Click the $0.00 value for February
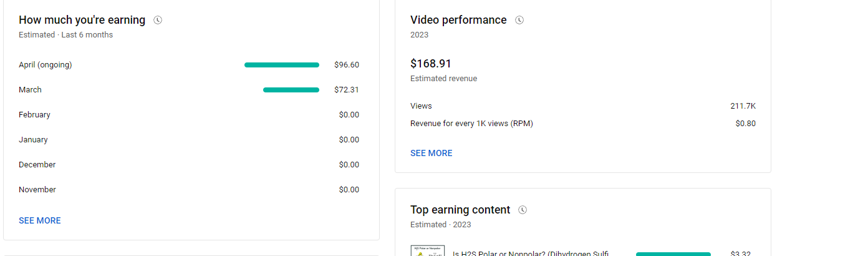The height and width of the screenshot is (256, 868). (349, 115)
